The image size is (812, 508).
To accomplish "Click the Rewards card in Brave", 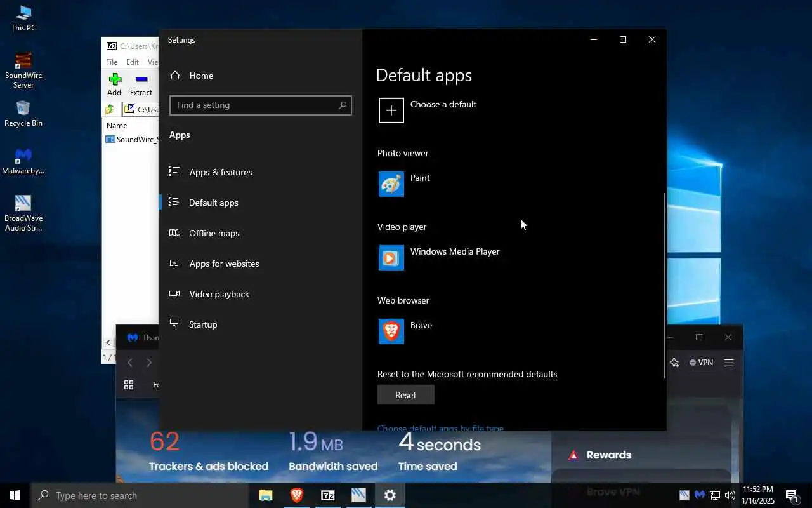I will pyautogui.click(x=641, y=455).
